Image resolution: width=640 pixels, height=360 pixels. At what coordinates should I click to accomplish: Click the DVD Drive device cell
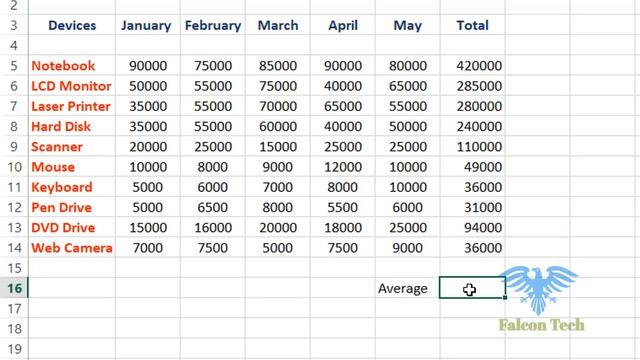pyautogui.click(x=72, y=228)
